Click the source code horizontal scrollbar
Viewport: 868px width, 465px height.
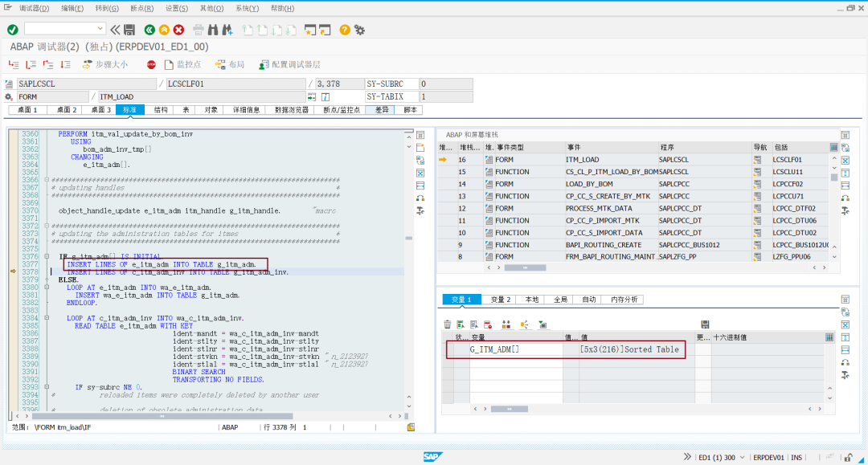tap(162, 416)
